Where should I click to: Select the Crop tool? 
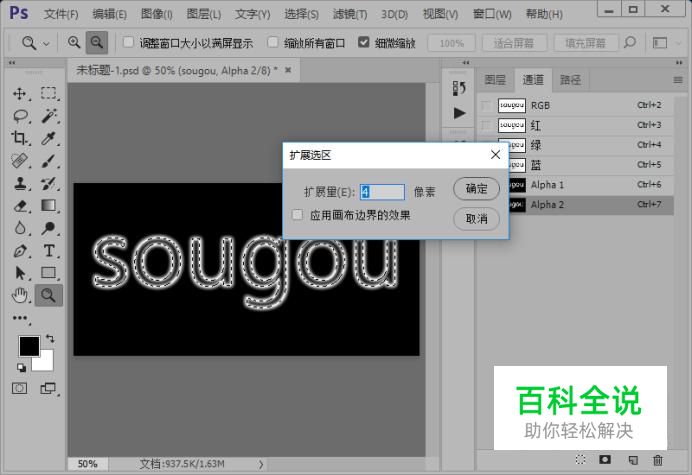(20, 138)
